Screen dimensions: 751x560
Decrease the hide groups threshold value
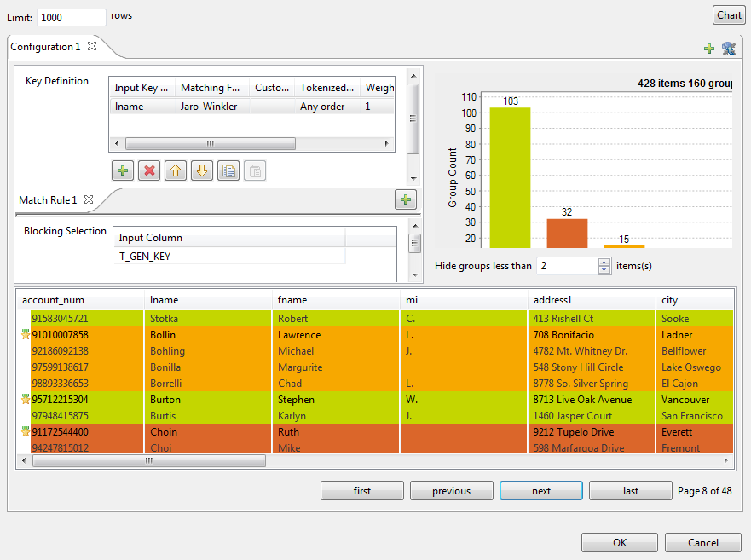pos(605,270)
